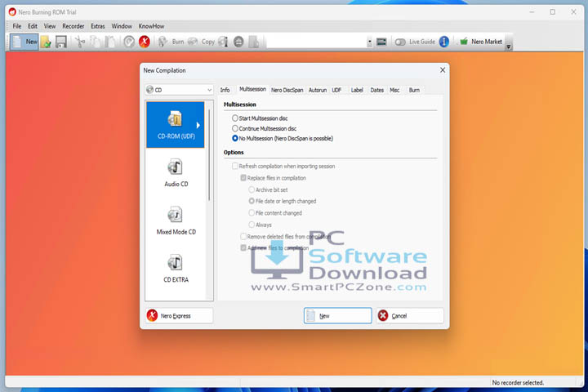
Task: Click the empty recorder combo box field
Action: pos(316,42)
